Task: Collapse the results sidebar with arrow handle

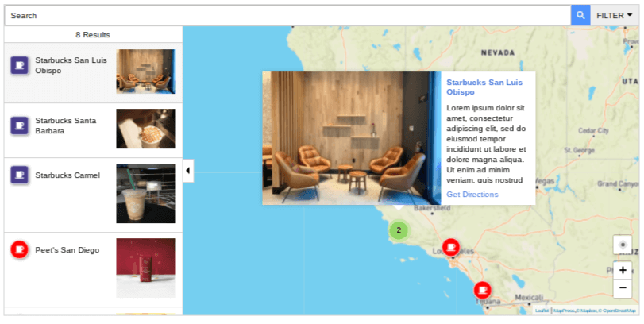Action: pos(188,171)
